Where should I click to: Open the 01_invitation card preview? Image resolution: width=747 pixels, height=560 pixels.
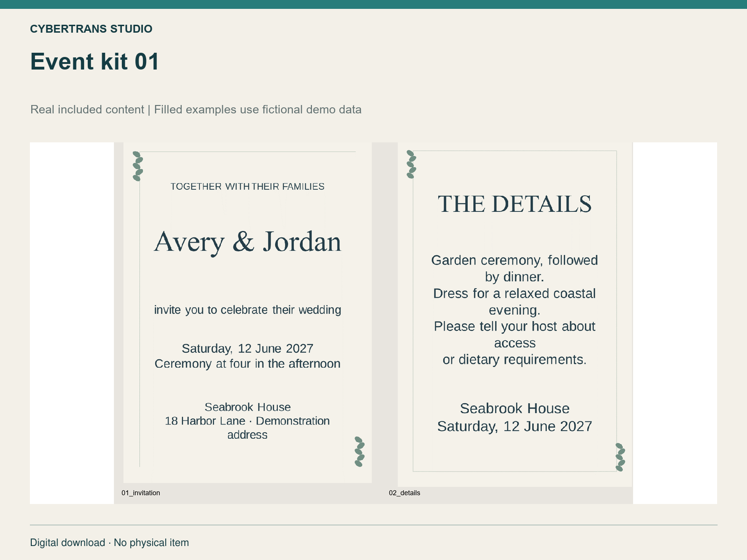[x=247, y=313]
